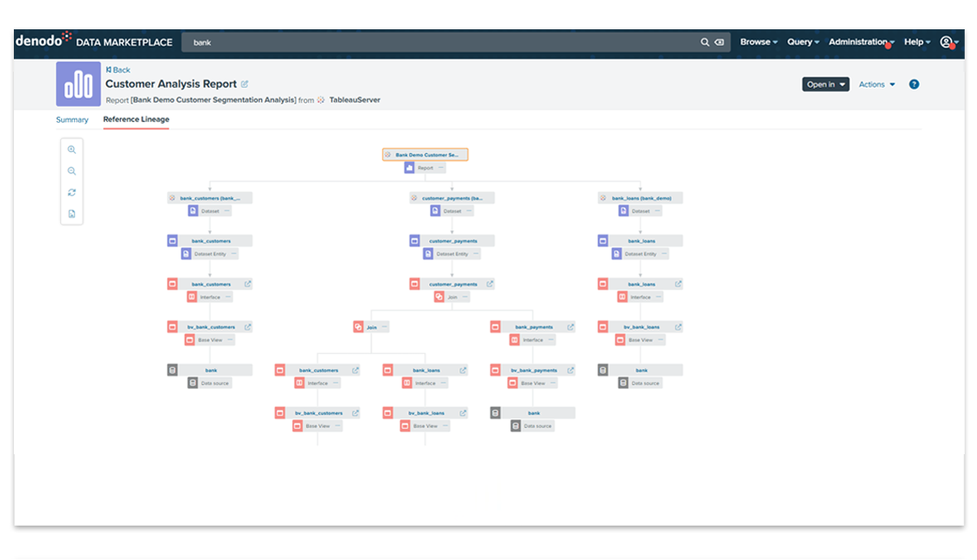Select the zoom out tool on lineage toolbar
Screen dimensions: 977x560
tap(72, 171)
